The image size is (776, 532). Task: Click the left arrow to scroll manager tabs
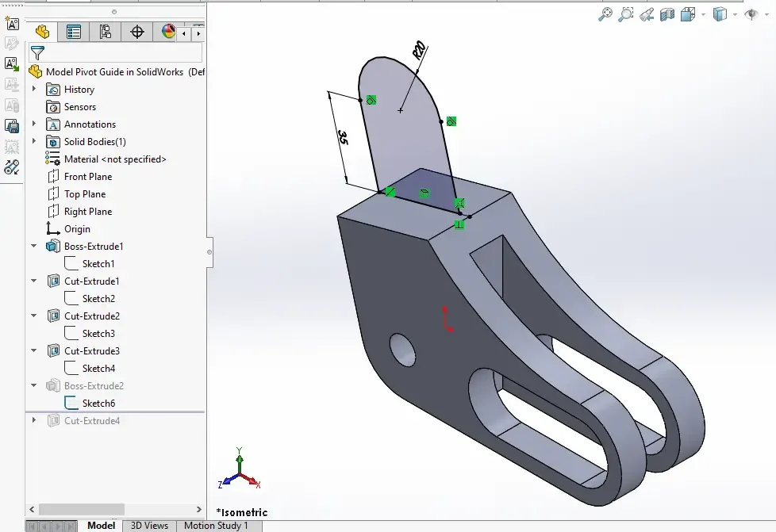[x=184, y=33]
